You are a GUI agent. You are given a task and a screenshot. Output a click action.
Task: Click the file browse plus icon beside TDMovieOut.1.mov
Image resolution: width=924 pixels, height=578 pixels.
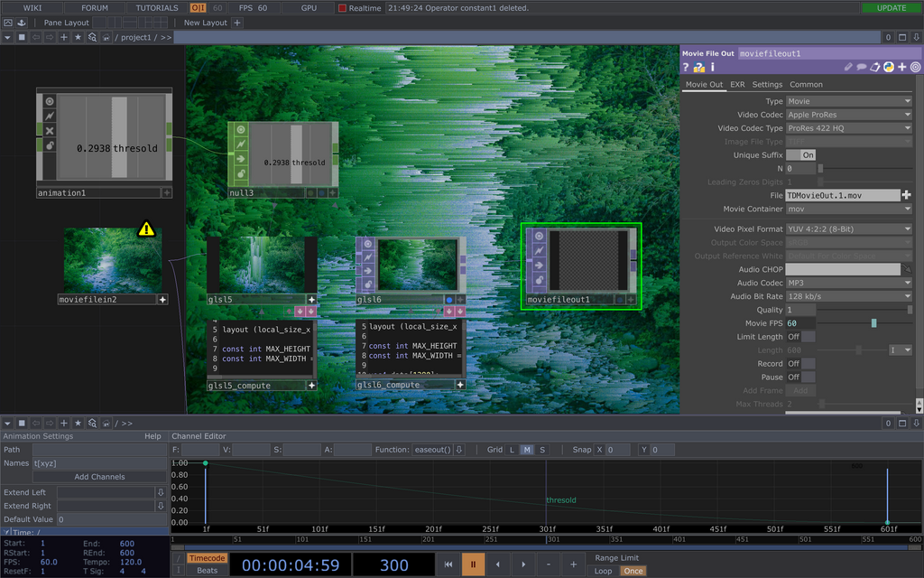tap(906, 195)
